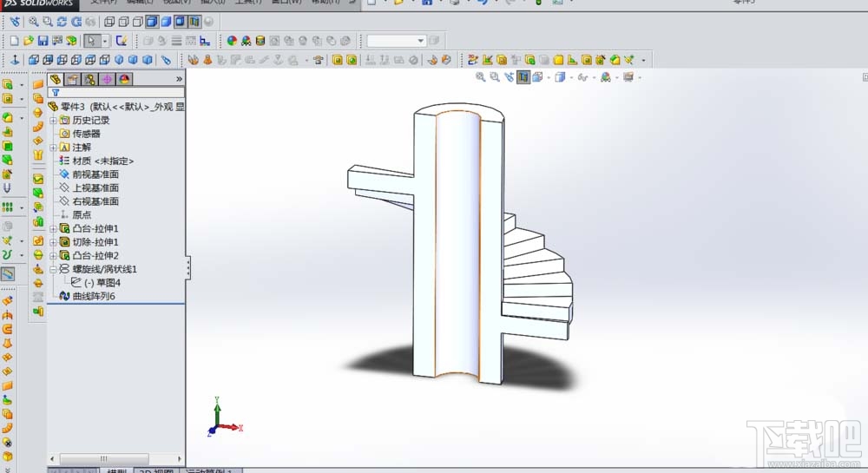Select the Curves tool in left sidebar

[7, 254]
